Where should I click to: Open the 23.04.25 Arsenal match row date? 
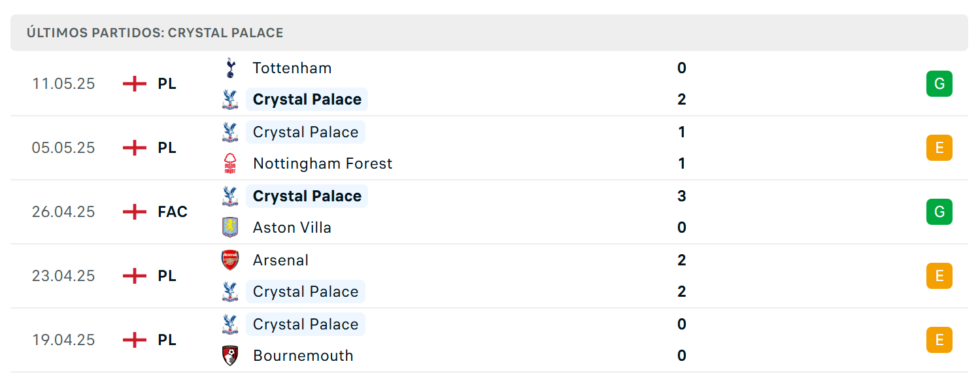(63, 276)
